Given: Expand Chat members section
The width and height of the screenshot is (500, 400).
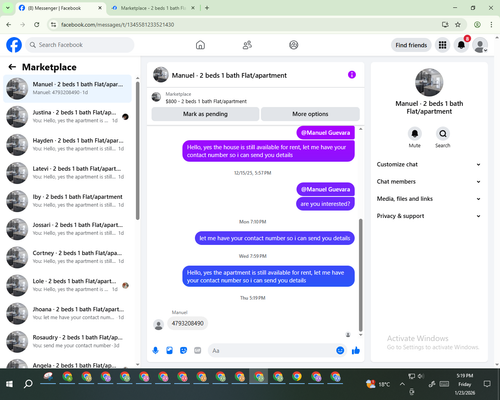Looking at the screenshot, I should [x=429, y=182].
